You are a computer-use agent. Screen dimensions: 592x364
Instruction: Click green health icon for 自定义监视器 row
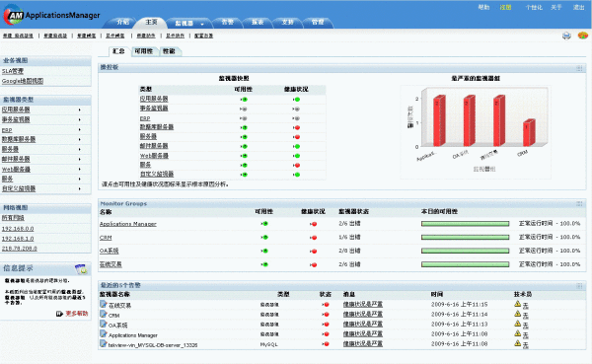click(x=296, y=175)
